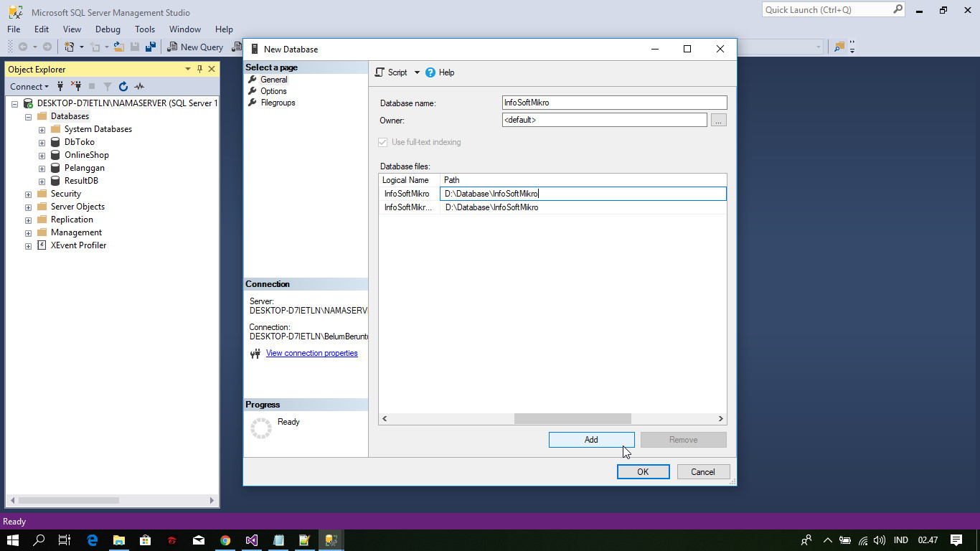
Task: Click the Add database file button
Action: tap(591, 439)
